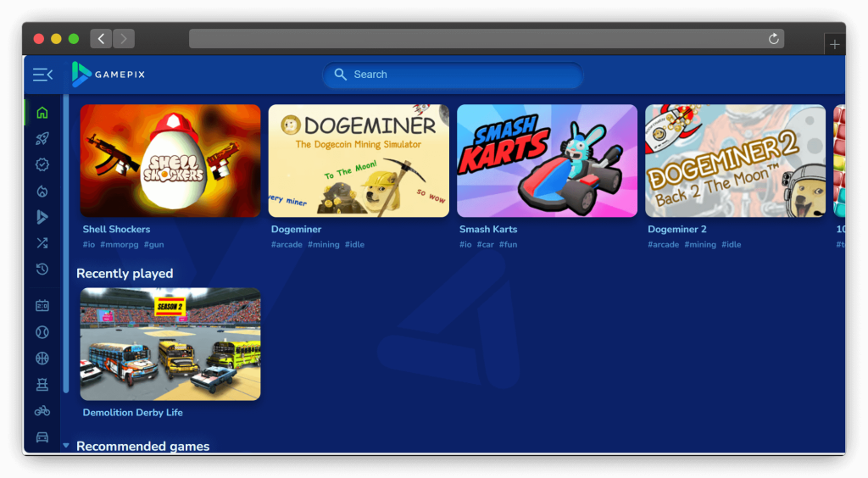
Task: Expand the arrow beside Recommended games
Action: (x=66, y=446)
